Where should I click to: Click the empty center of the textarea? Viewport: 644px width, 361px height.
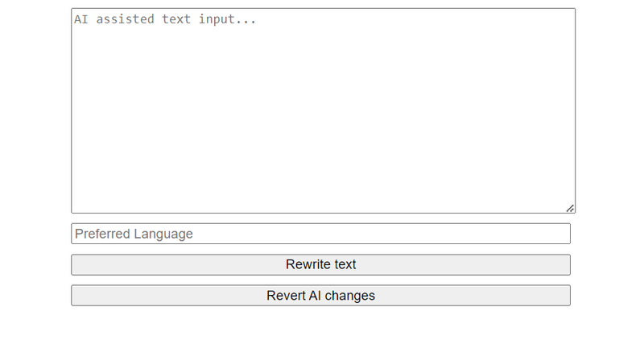click(x=322, y=110)
